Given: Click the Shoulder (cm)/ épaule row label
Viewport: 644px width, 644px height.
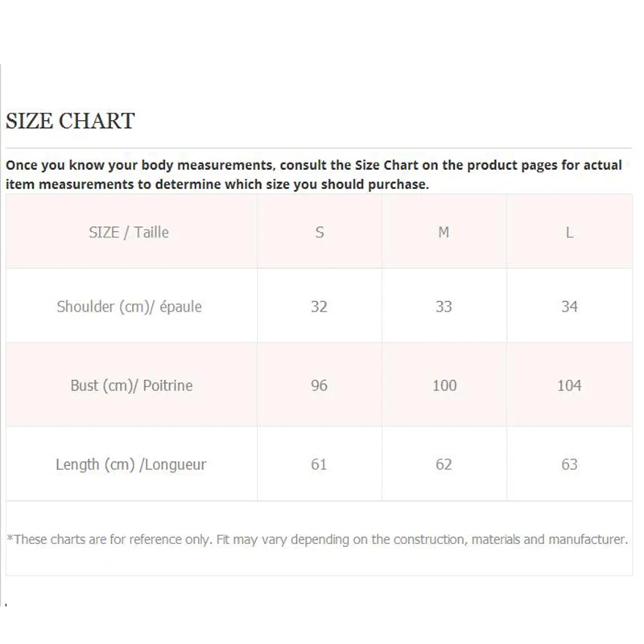Looking at the screenshot, I should (x=129, y=307).
